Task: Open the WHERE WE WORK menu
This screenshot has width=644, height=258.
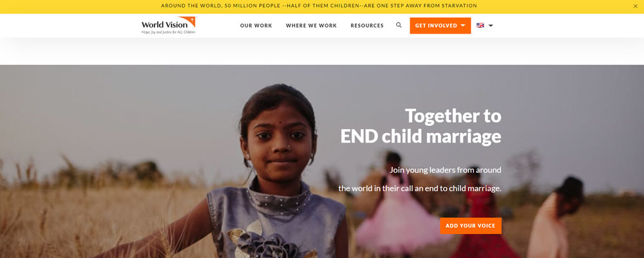Action: click(x=311, y=26)
